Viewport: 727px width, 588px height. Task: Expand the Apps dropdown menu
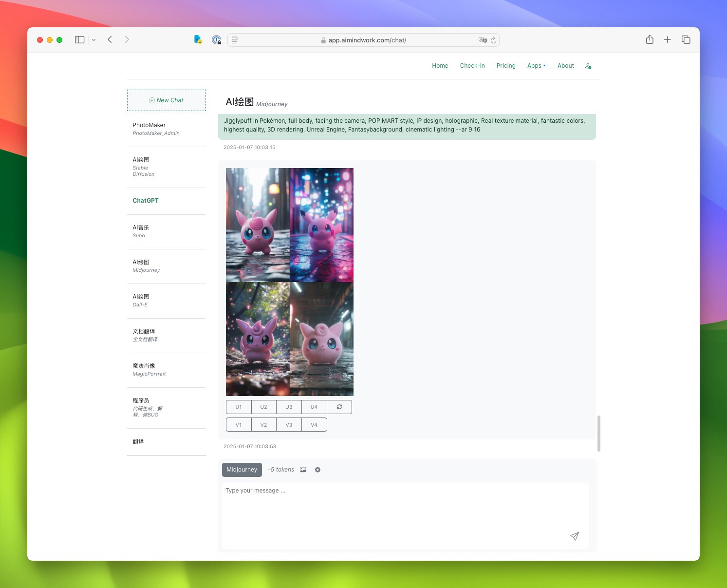[x=537, y=66]
